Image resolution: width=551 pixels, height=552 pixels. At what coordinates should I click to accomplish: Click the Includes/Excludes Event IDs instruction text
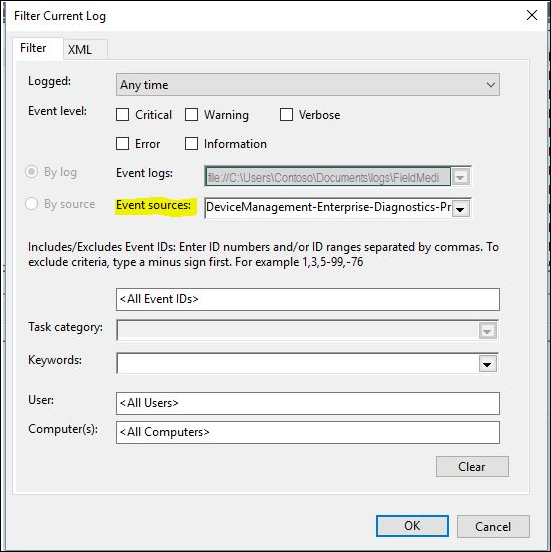(x=263, y=254)
